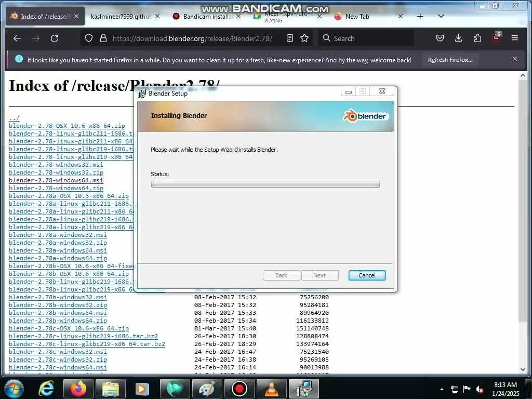
Task: Open a new tab with the plus button
Action: click(420, 16)
